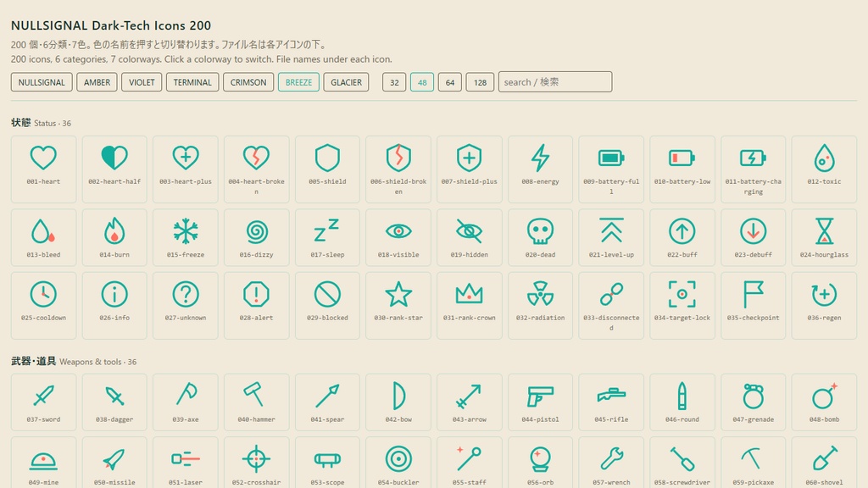868x488 pixels.
Task: Select the 055-staff icon
Action: click(x=470, y=458)
